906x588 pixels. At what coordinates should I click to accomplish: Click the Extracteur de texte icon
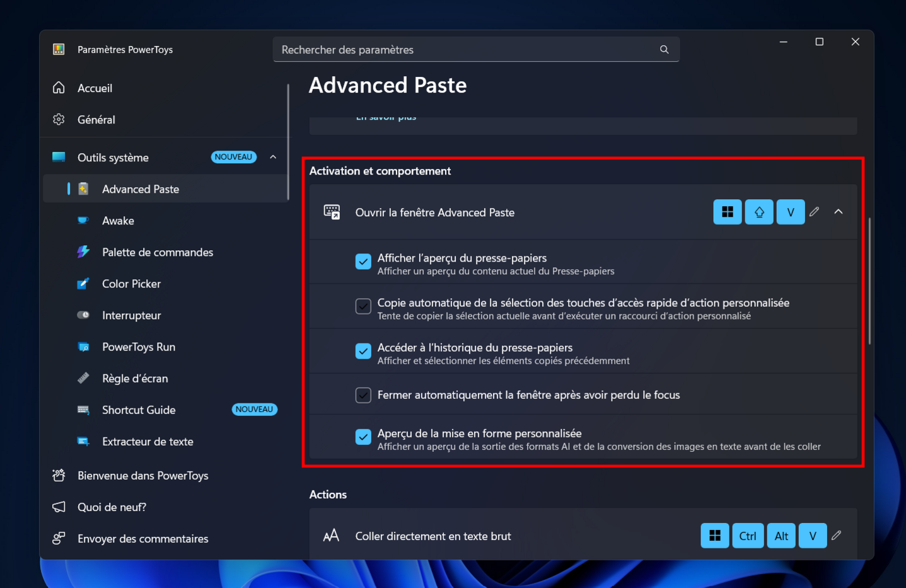[83, 441]
